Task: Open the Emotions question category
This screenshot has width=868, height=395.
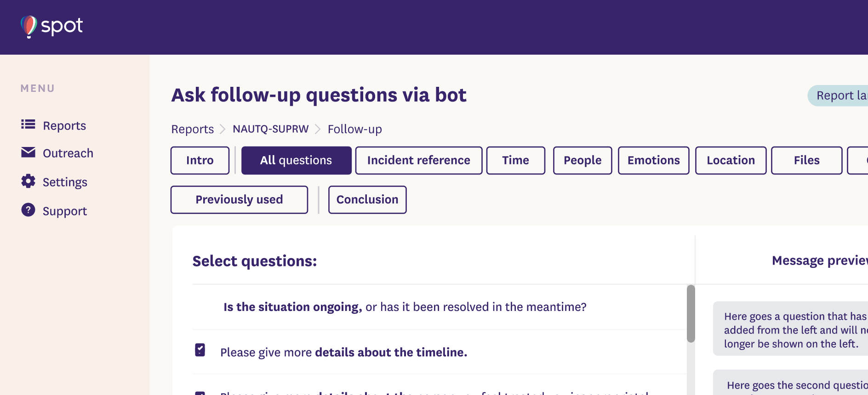Action: click(653, 160)
